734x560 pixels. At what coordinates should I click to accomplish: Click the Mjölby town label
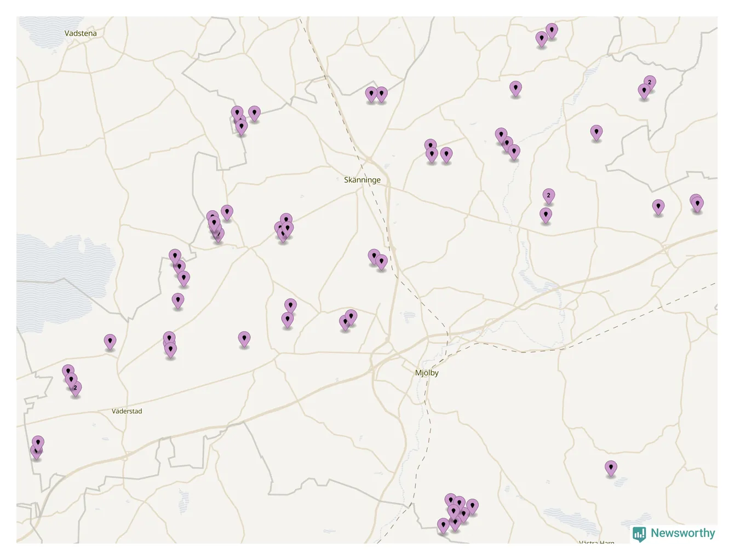(427, 373)
